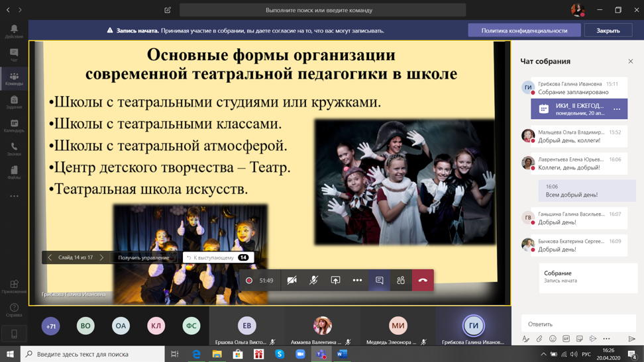Send the chat message
The image size is (644, 362).
(x=631, y=339)
